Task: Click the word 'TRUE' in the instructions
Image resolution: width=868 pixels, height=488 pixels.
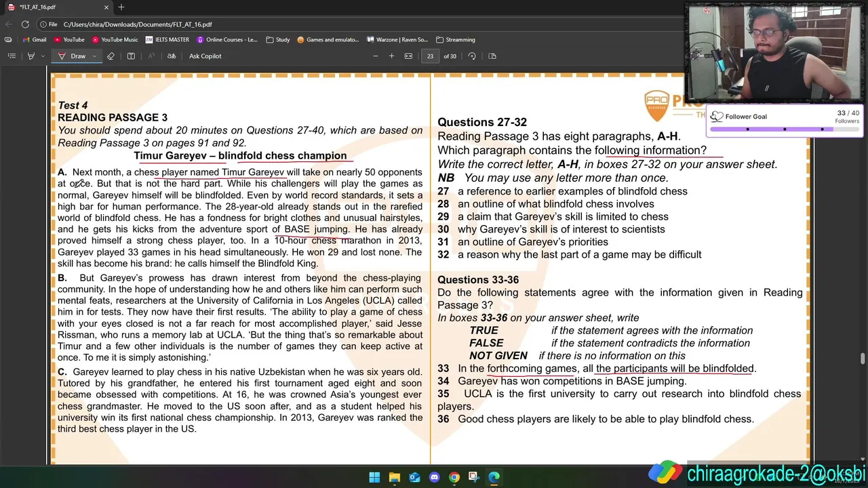Action: coord(484,331)
